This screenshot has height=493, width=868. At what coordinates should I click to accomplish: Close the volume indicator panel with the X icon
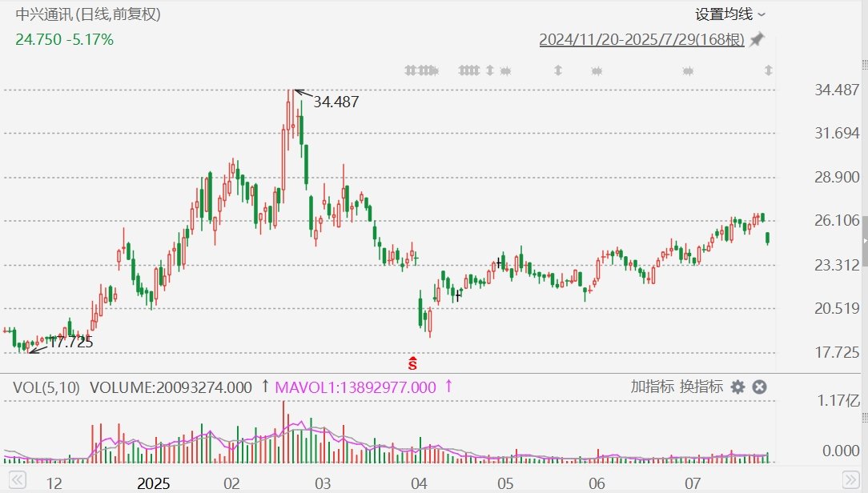[x=759, y=387]
